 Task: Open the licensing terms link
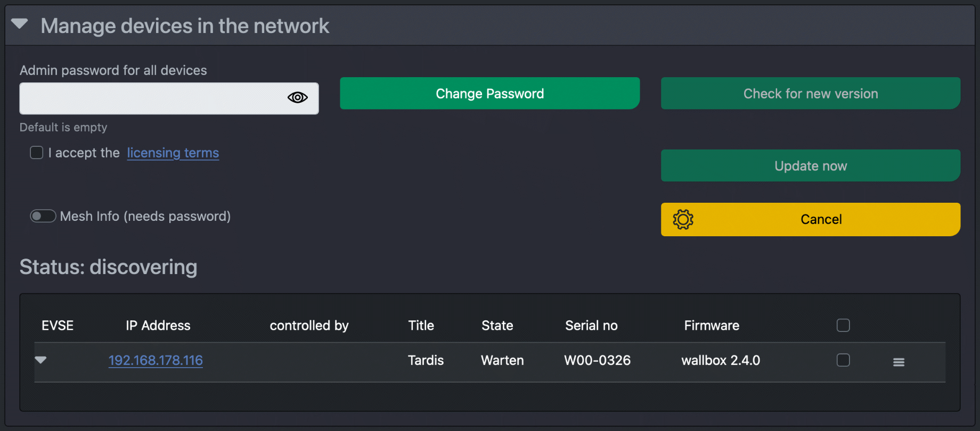(x=173, y=153)
